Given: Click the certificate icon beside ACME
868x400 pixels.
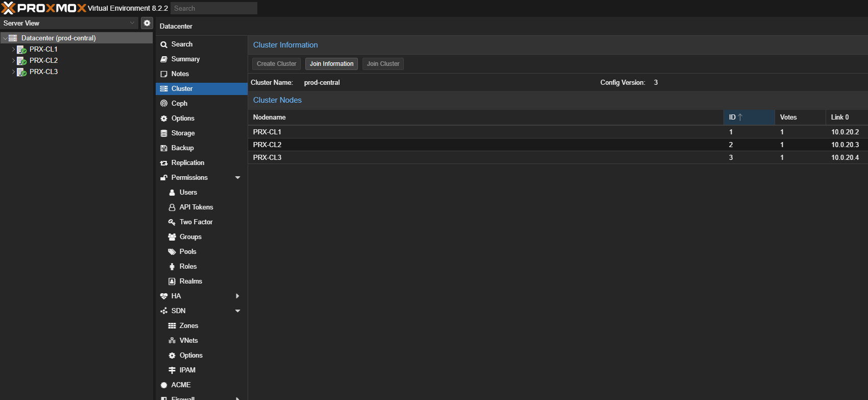Looking at the screenshot, I should click(x=164, y=385).
